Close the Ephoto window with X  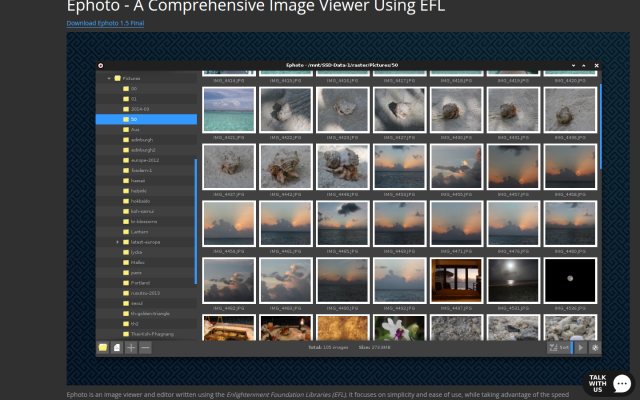(x=596, y=65)
